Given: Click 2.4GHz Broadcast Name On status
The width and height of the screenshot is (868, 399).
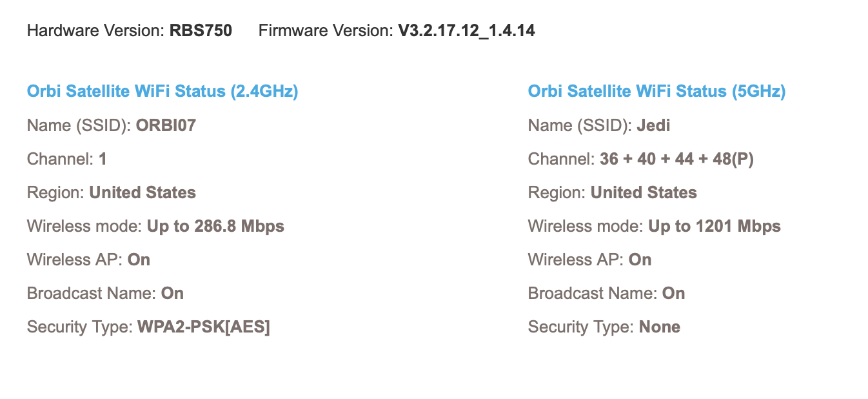Looking at the screenshot, I should pos(172,293).
